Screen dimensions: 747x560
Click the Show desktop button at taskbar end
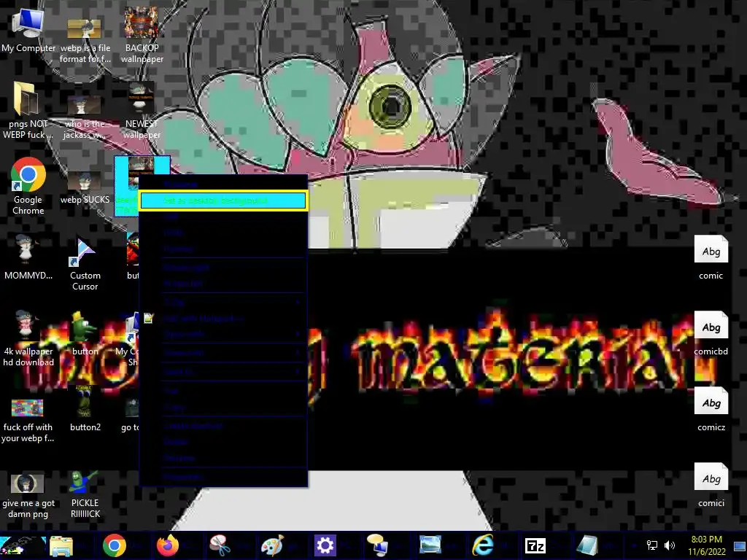pos(740,545)
